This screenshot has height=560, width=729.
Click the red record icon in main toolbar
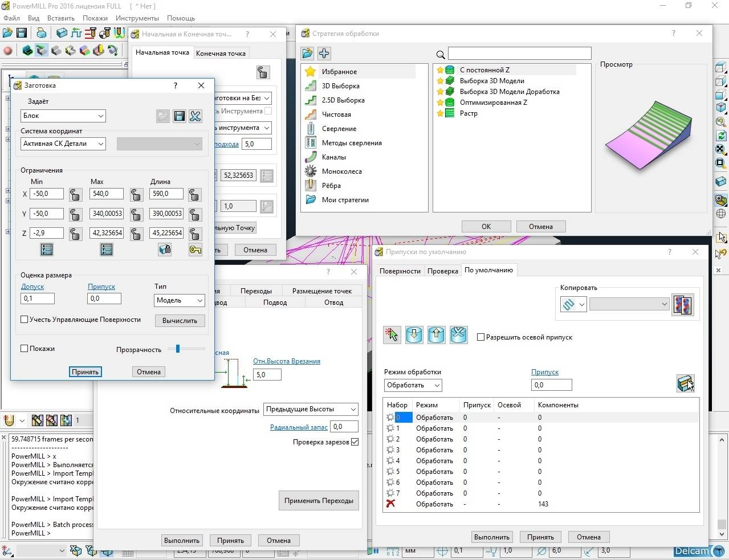(x=8, y=51)
